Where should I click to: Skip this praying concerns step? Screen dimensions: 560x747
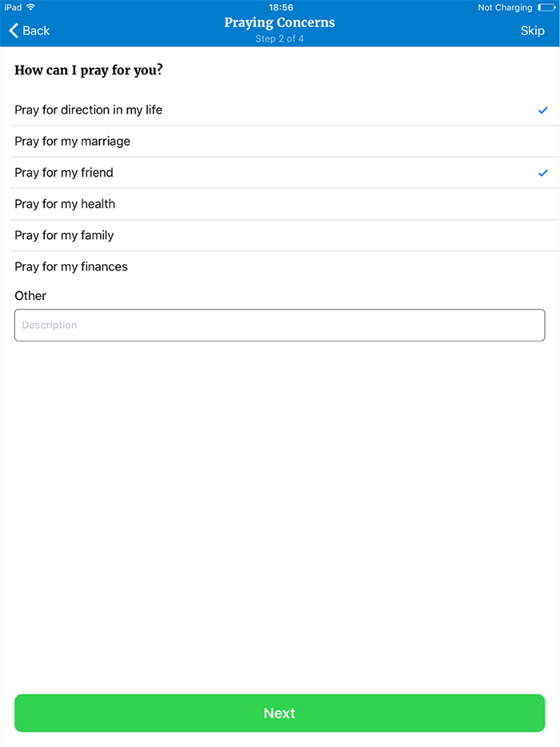pyautogui.click(x=532, y=30)
